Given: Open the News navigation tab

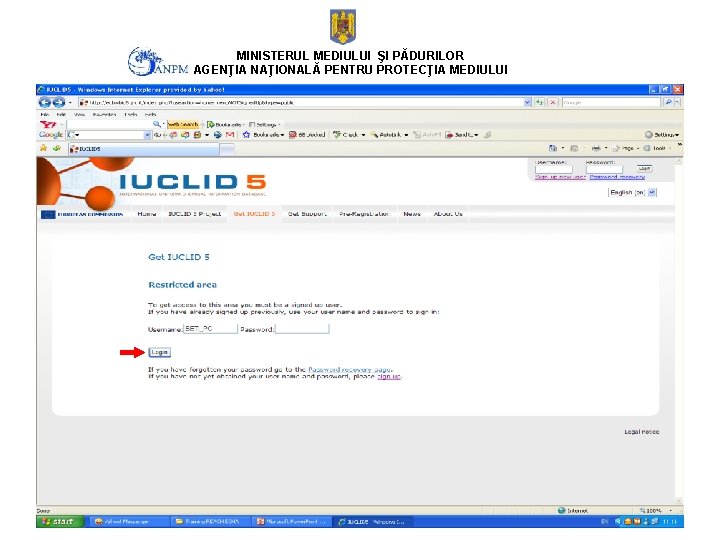Looking at the screenshot, I should pos(412,214).
